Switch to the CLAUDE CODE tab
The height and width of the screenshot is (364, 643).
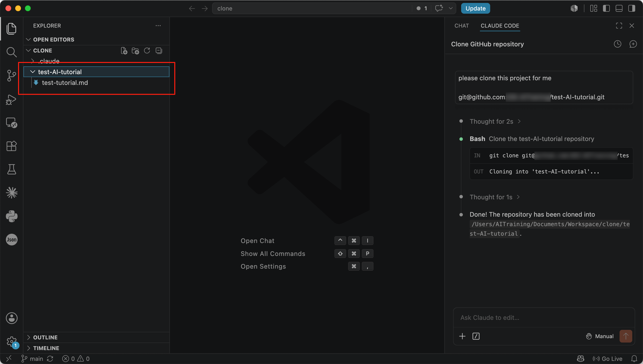(500, 26)
